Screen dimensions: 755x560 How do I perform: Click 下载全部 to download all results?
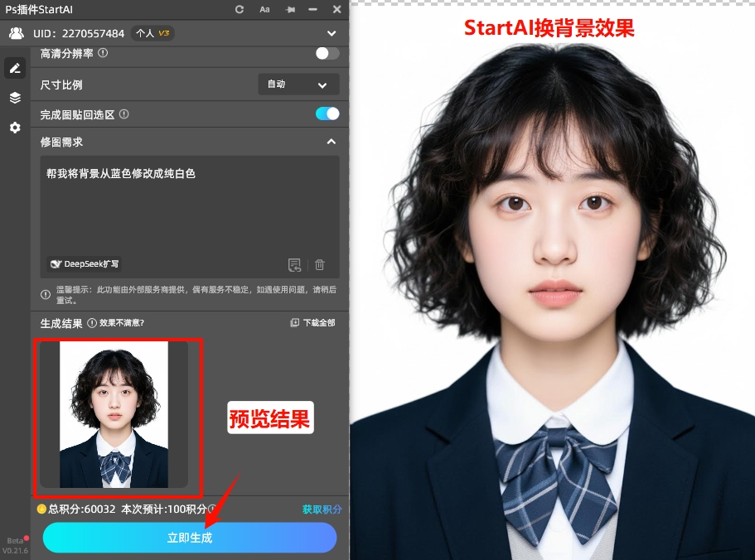click(312, 323)
